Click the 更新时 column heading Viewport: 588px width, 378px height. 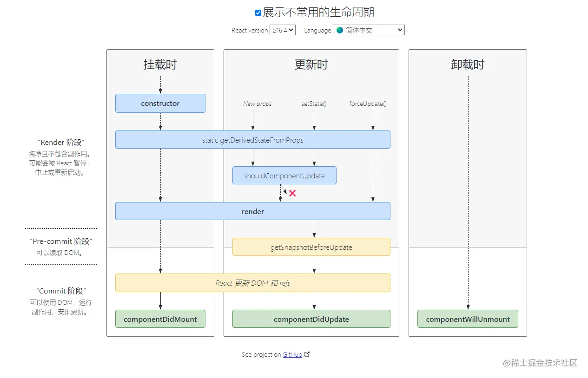click(311, 65)
